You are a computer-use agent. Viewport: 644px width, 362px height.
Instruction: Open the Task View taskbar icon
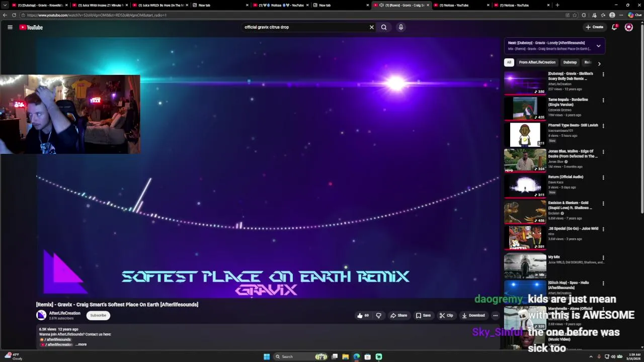point(335,356)
